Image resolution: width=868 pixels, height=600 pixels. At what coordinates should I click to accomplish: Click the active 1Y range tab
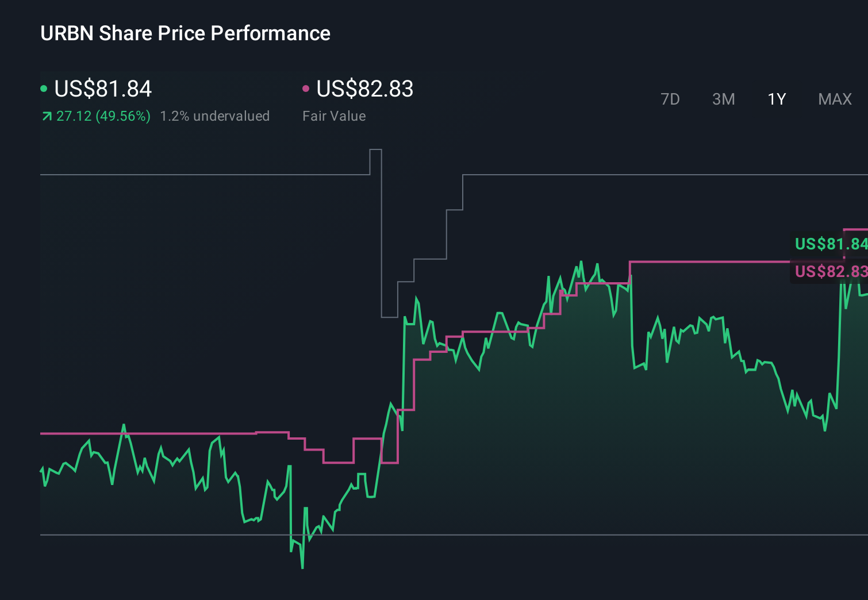click(x=776, y=99)
